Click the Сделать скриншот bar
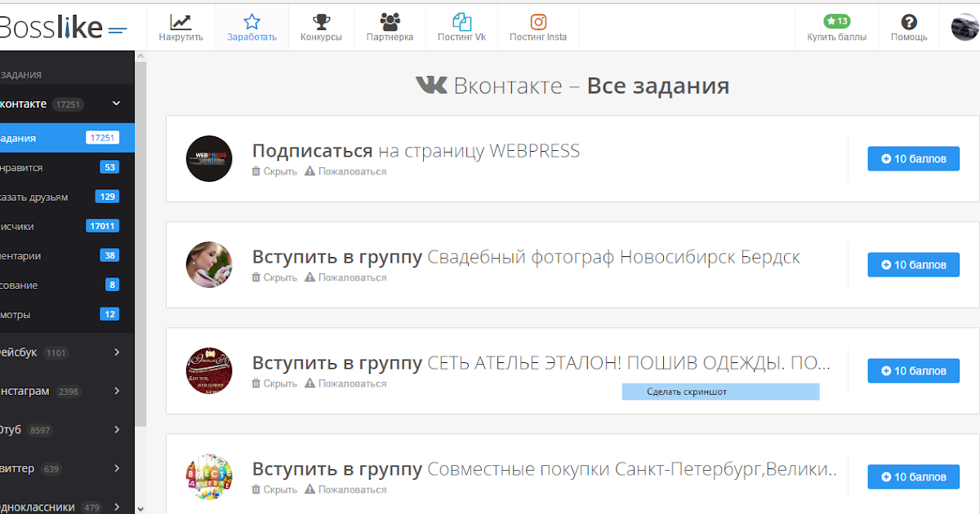980x514 pixels. [720, 392]
